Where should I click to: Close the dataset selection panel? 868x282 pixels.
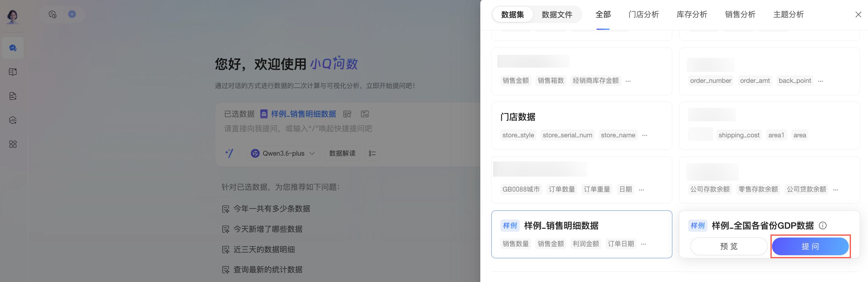point(858,15)
